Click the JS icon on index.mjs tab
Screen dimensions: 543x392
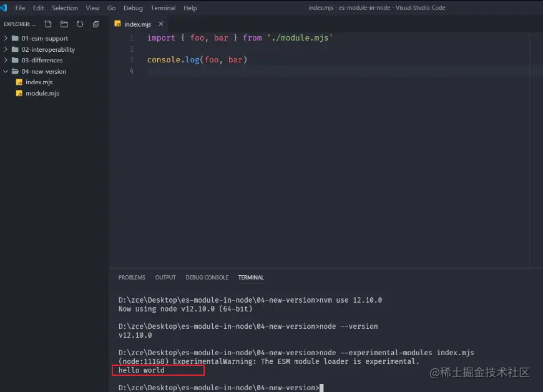pyautogui.click(x=118, y=24)
